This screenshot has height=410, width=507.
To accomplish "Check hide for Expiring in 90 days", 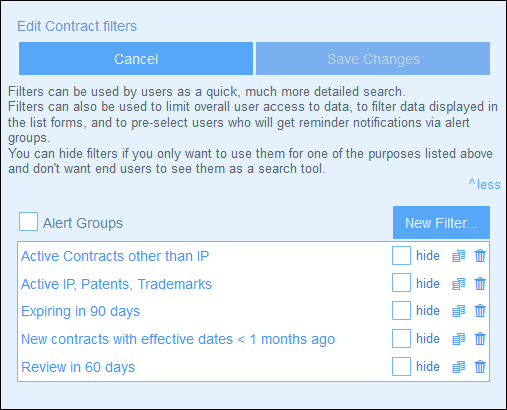I will click(401, 311).
